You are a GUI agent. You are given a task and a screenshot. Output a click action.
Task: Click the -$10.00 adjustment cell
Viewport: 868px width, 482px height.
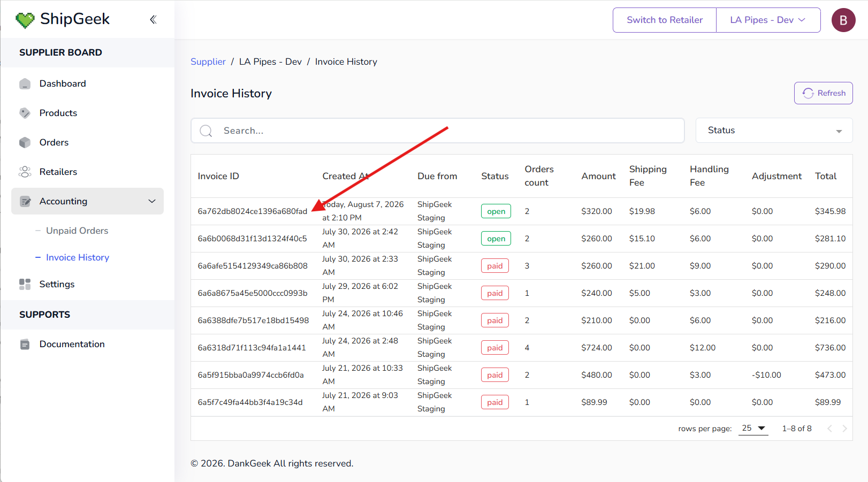[x=766, y=375]
